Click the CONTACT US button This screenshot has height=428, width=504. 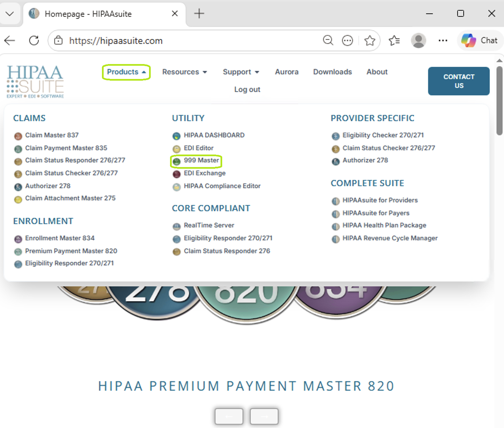click(x=459, y=81)
